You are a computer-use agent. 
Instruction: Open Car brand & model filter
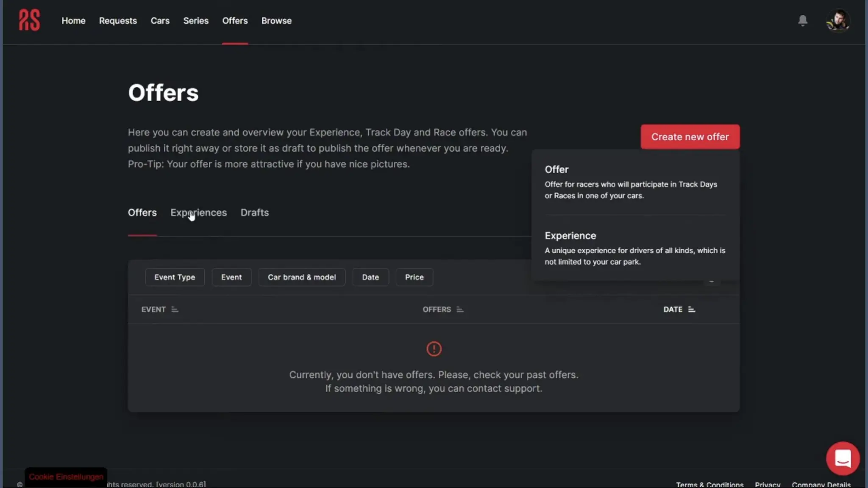(x=302, y=277)
